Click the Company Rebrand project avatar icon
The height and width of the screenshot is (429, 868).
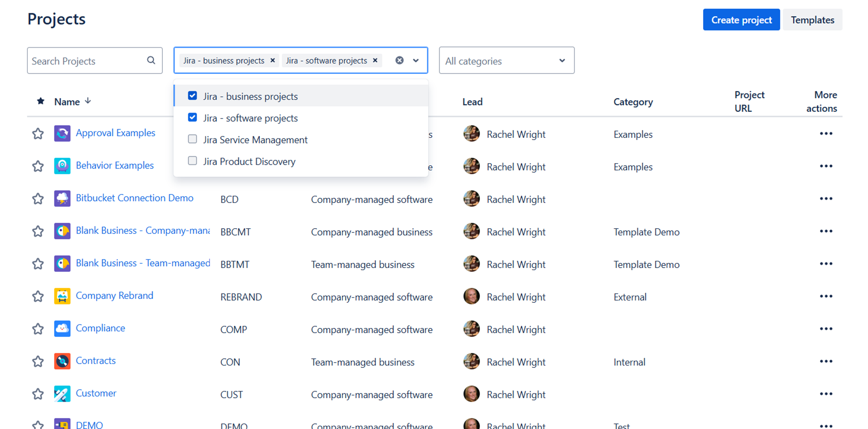tap(62, 296)
